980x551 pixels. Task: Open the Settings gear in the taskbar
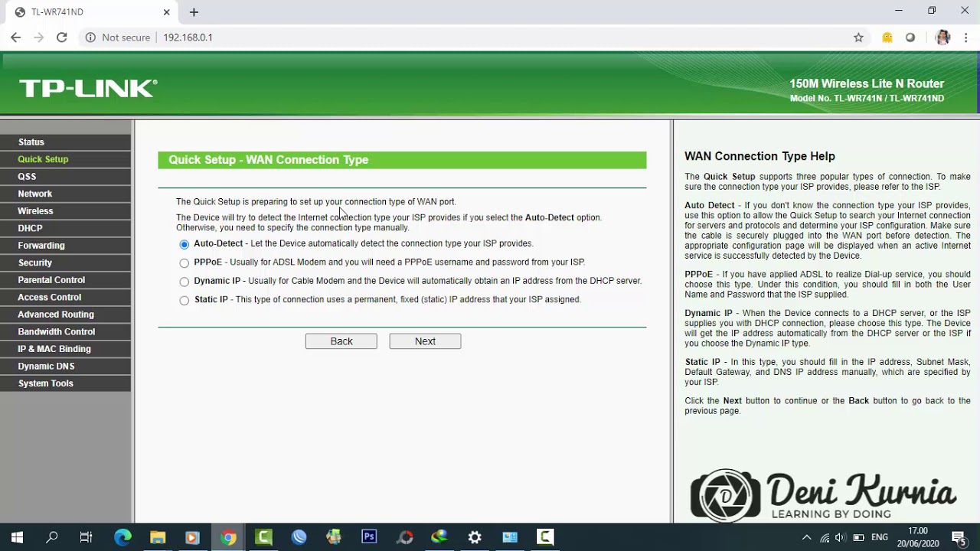coord(475,537)
